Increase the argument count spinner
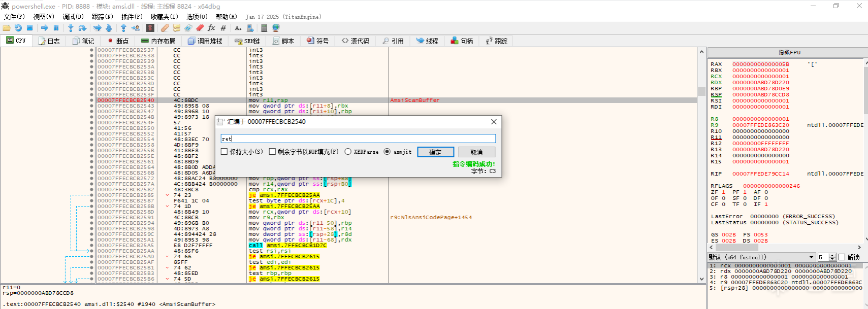The width and height of the screenshot is (868, 309). pos(832,255)
